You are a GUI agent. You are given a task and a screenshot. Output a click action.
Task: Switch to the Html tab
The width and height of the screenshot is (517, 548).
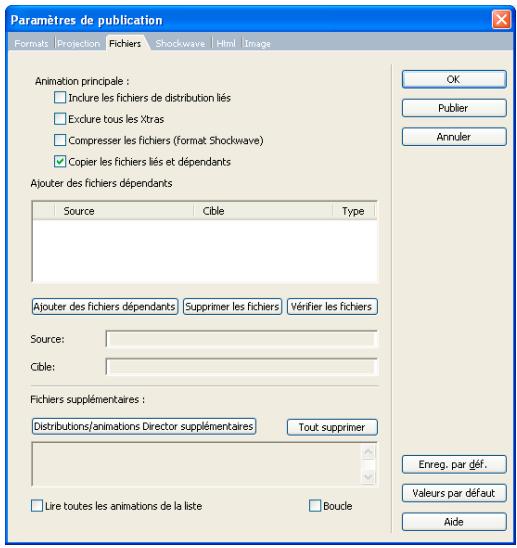(x=226, y=44)
